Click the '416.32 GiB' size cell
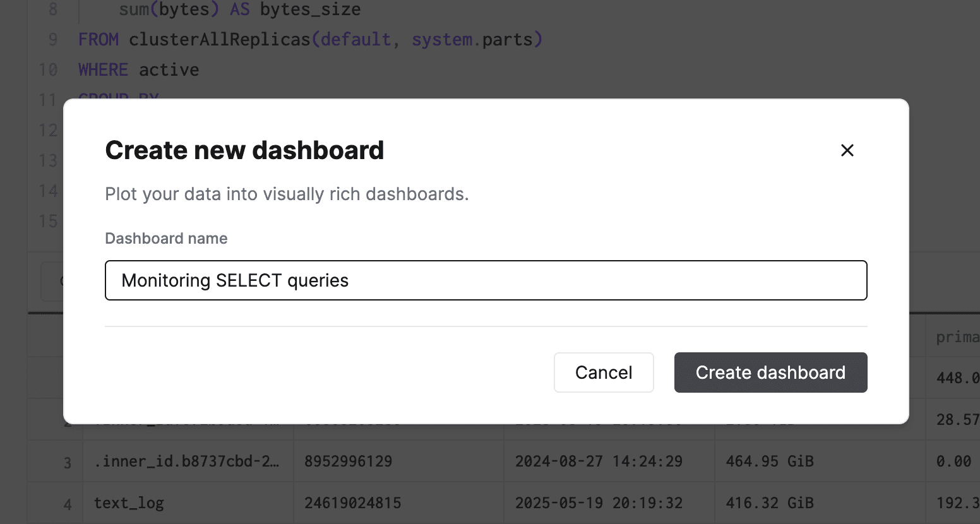Viewport: 980px width, 524px height. pos(769,503)
